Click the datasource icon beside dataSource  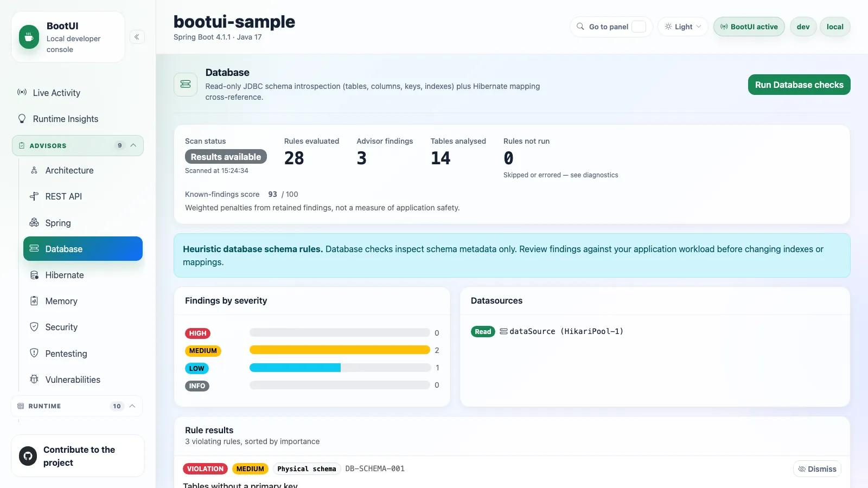click(x=503, y=331)
